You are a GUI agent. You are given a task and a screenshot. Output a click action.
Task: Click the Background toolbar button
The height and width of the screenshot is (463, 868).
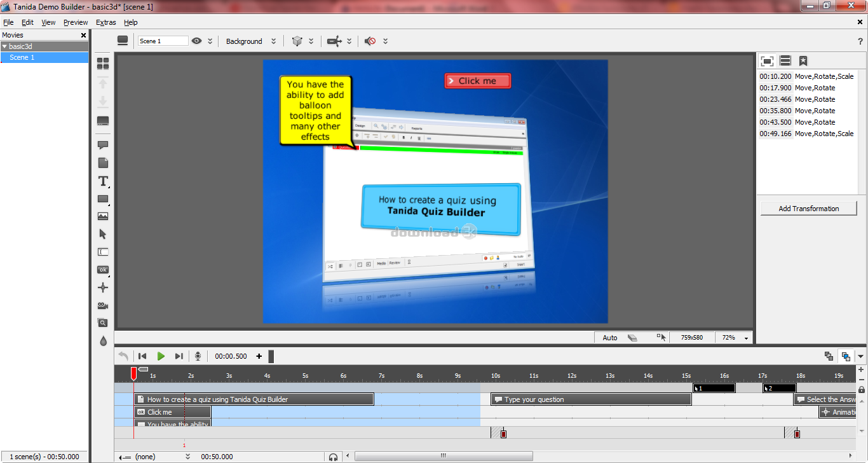pos(244,41)
